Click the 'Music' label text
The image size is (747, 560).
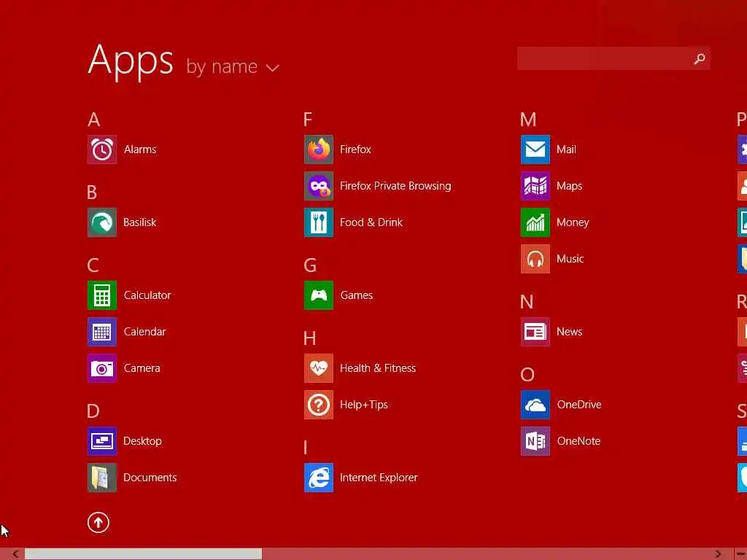tap(570, 259)
